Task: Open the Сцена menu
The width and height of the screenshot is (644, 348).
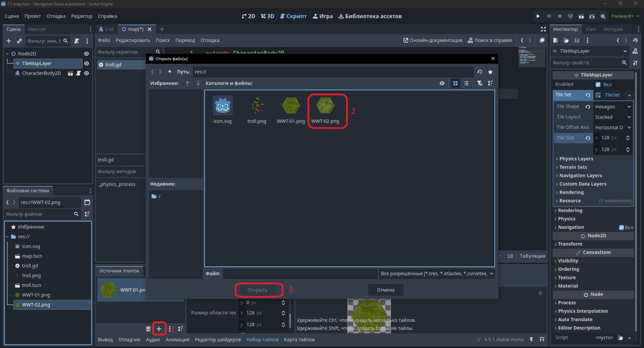Action: tap(12, 16)
